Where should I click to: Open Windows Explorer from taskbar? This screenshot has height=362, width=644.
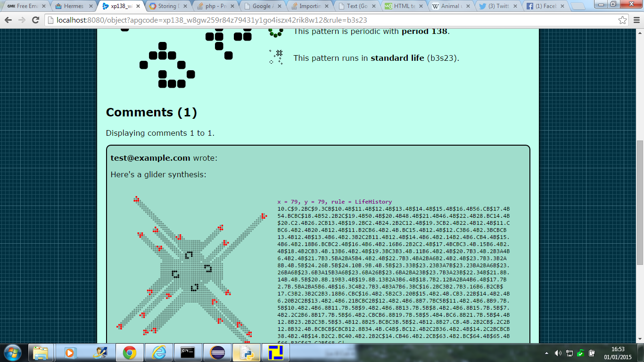pyautogui.click(x=41, y=353)
